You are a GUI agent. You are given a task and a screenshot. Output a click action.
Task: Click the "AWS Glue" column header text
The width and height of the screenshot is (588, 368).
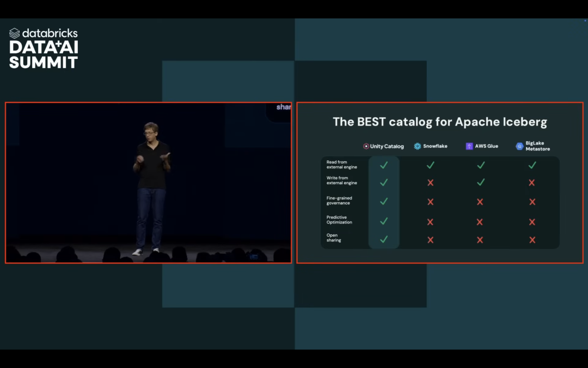pyautogui.click(x=486, y=146)
